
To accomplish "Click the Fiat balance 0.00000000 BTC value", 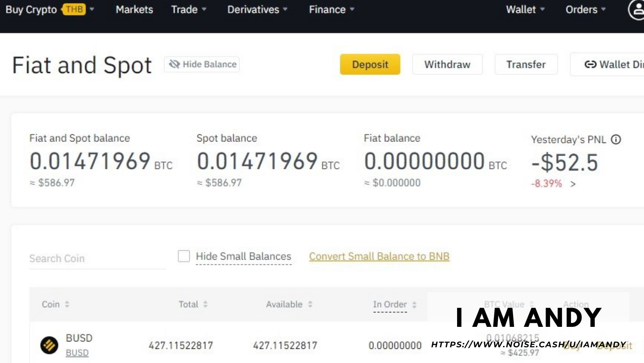I will pos(435,161).
